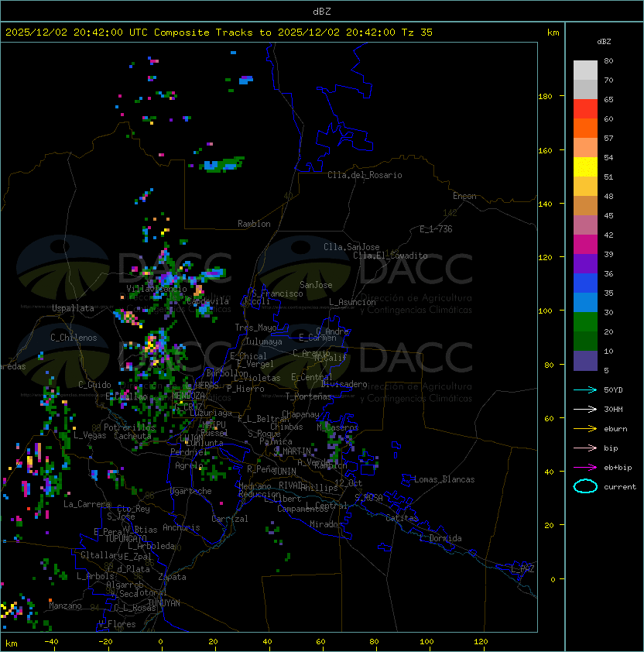The width and height of the screenshot is (644, 652).
Task: Select the green 30 dBZ legend swatch
Action: click(585, 321)
